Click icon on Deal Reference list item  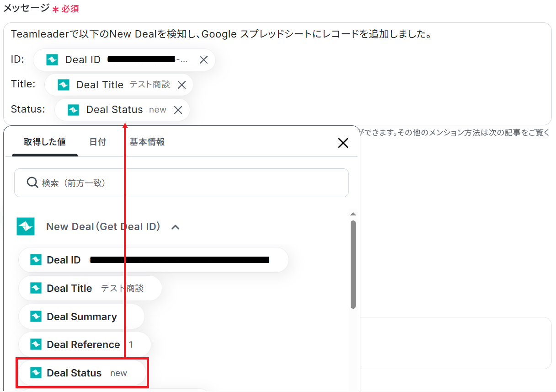(x=36, y=344)
